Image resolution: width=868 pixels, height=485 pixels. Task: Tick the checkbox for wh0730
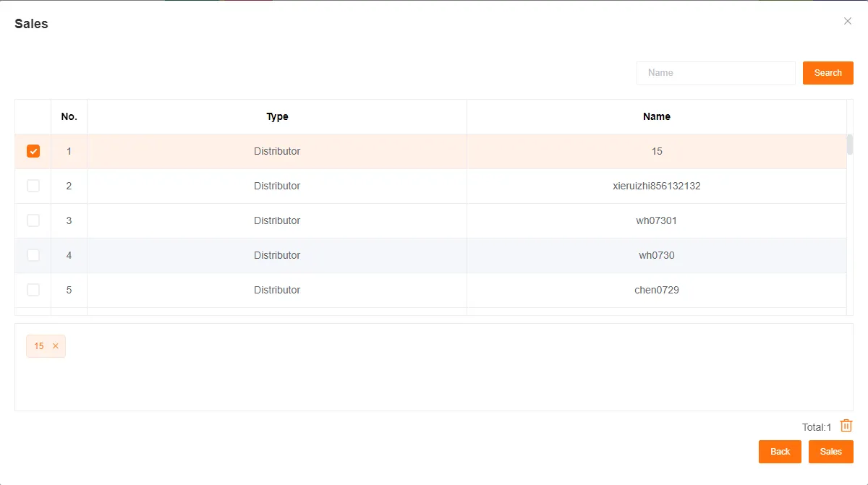tap(33, 255)
